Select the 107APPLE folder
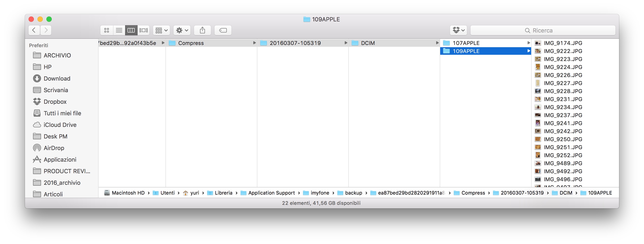644x244 pixels. click(466, 43)
